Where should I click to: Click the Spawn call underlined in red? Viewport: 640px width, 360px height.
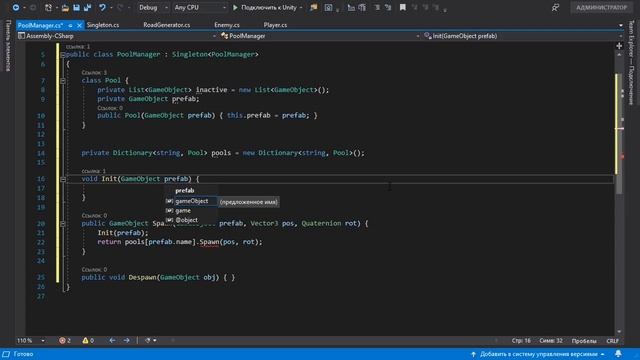click(209, 242)
